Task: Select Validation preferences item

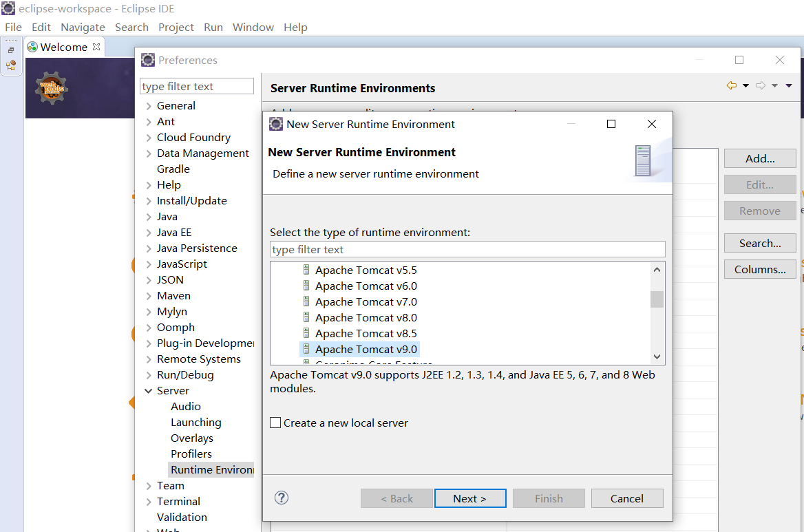Action: point(182,517)
